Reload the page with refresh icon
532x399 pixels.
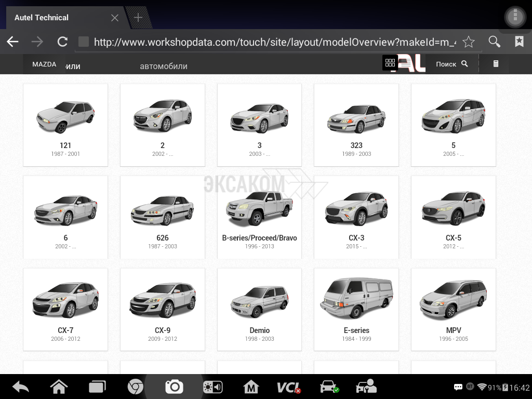click(62, 42)
